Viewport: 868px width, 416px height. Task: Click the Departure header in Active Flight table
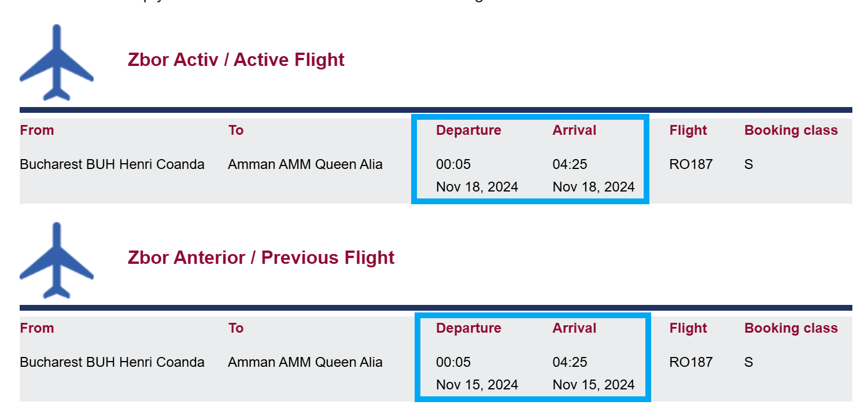[468, 130]
